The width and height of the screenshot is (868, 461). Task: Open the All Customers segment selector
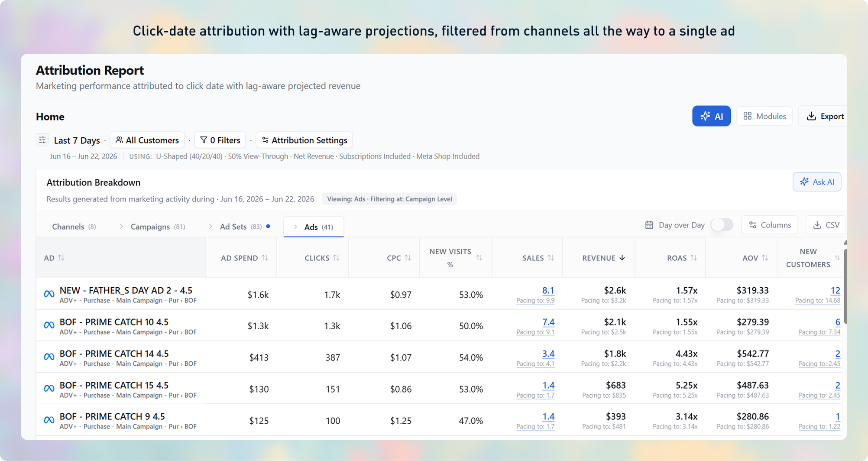tap(147, 140)
